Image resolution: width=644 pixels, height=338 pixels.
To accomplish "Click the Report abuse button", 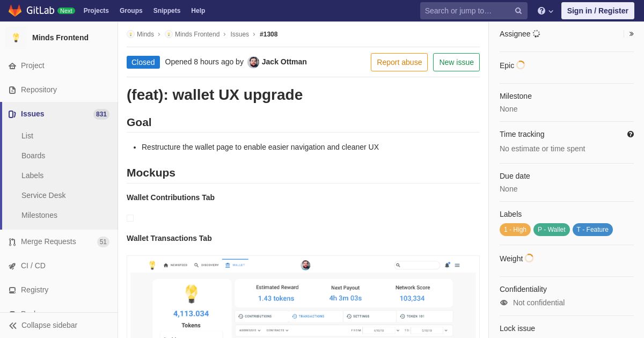I will point(399,62).
